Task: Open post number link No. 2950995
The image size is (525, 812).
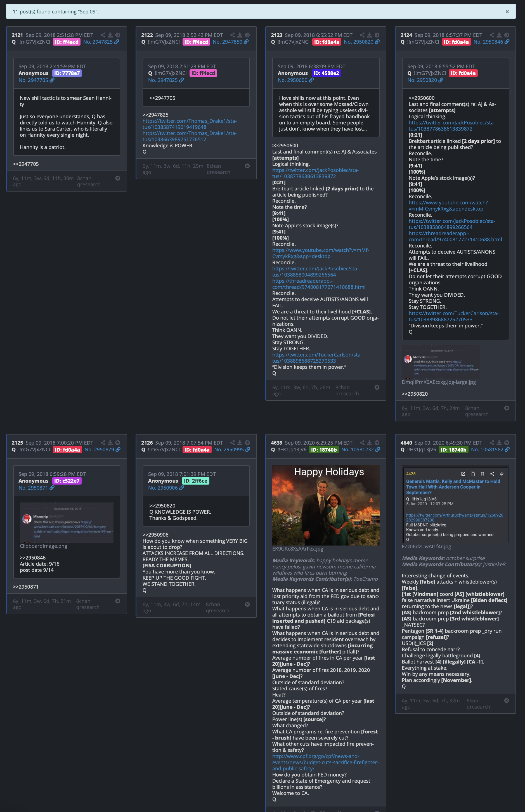Action: point(229,450)
